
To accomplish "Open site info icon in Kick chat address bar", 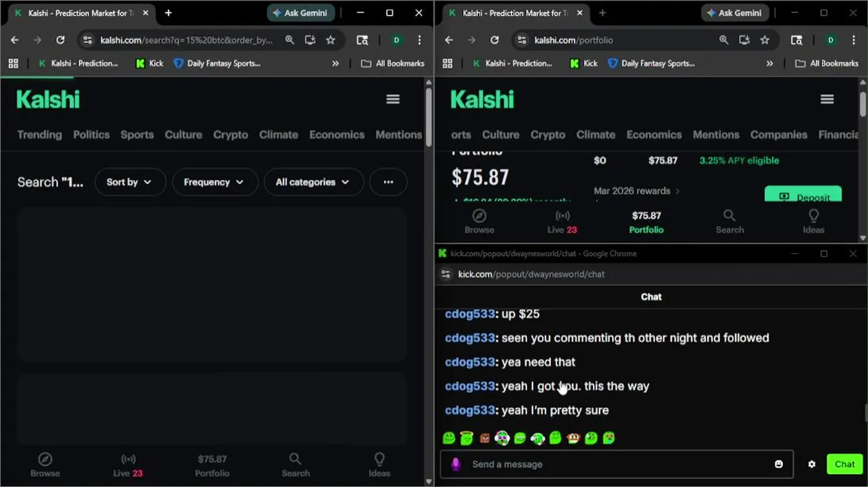I will [x=445, y=274].
